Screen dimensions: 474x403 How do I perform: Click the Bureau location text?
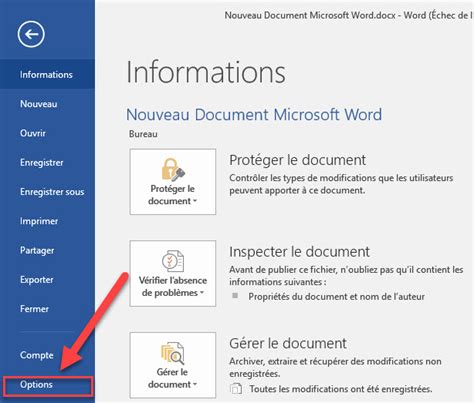tap(143, 134)
